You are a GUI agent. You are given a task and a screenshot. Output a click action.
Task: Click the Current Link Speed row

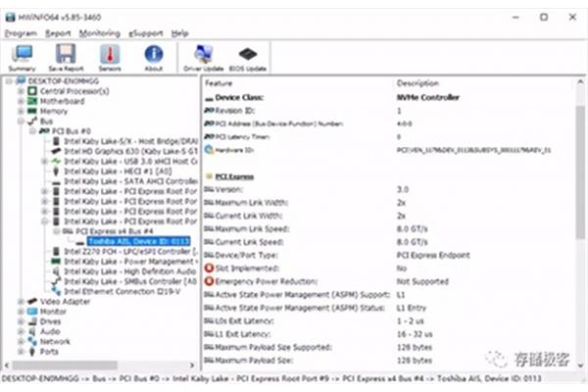(388, 242)
